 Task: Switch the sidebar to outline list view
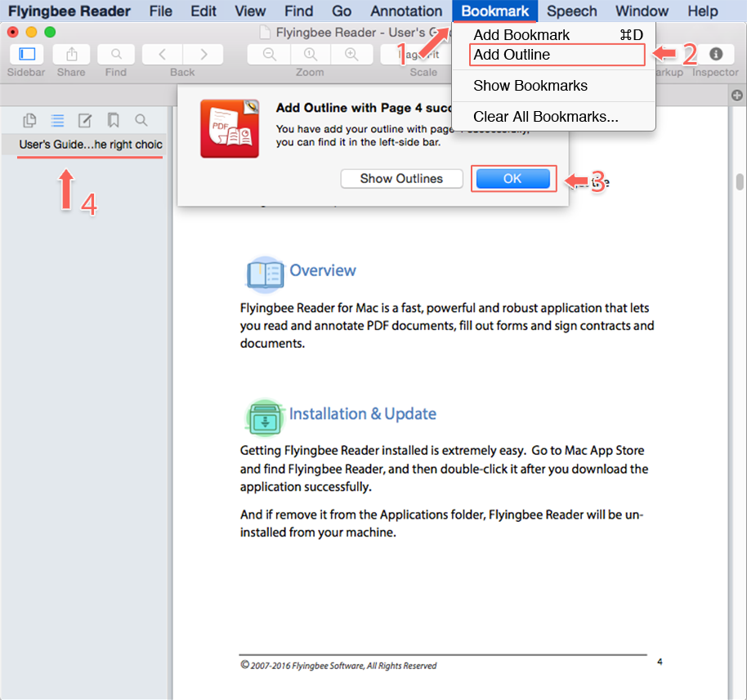57,120
